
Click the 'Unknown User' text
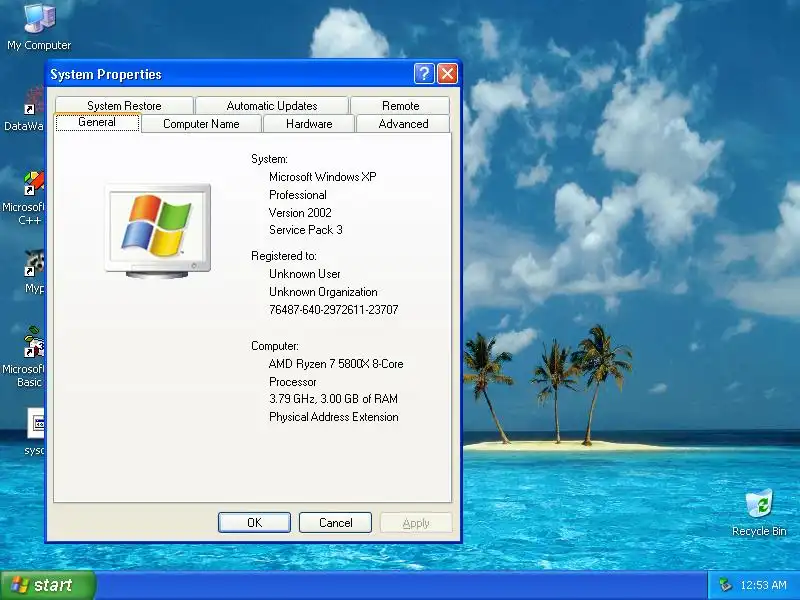tap(305, 274)
